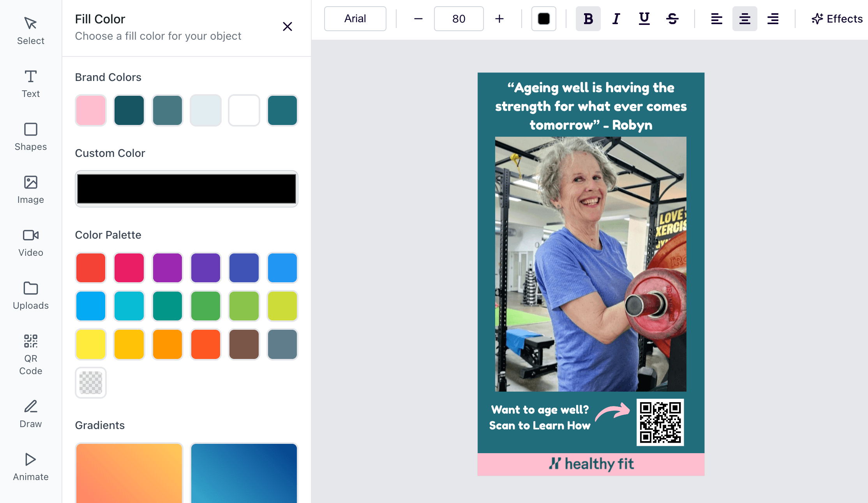Close the Fill Color panel
This screenshot has height=503, width=868.
pyautogui.click(x=287, y=26)
